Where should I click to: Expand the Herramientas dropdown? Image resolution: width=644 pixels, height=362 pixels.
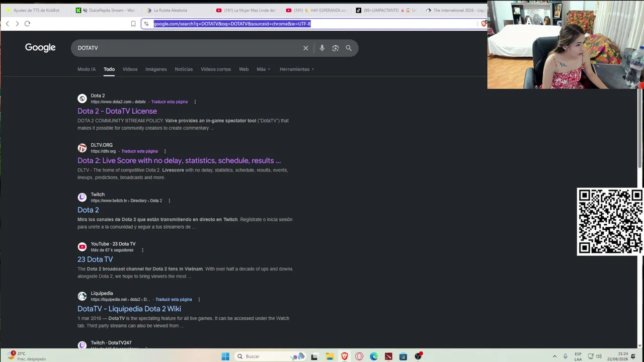pos(297,69)
